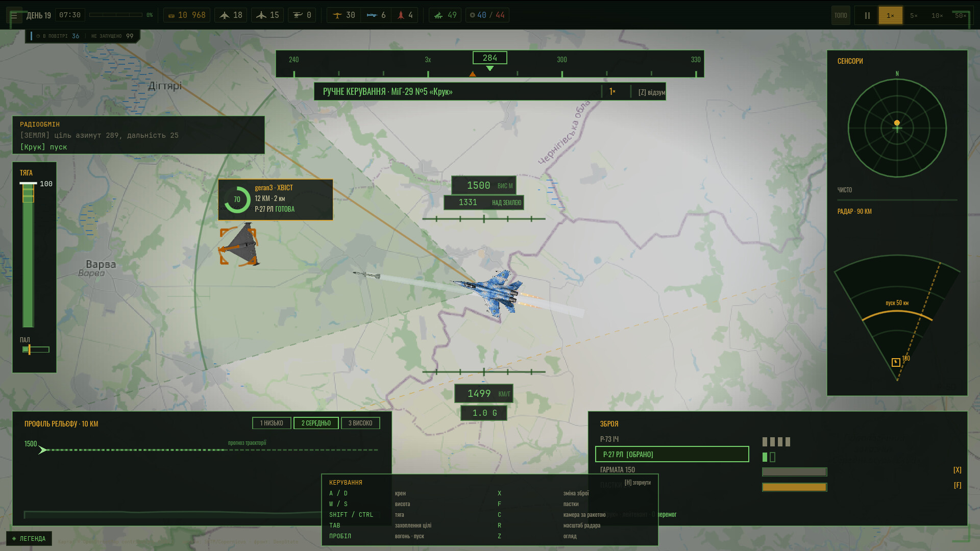
Task: Click the helicopter count icon showing 0
Action: click(302, 15)
